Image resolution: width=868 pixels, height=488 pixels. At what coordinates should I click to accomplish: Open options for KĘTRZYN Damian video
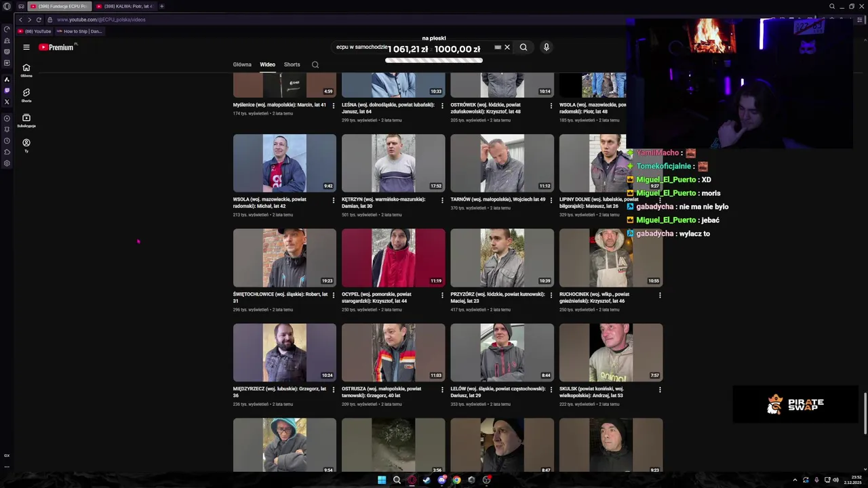pyautogui.click(x=442, y=201)
